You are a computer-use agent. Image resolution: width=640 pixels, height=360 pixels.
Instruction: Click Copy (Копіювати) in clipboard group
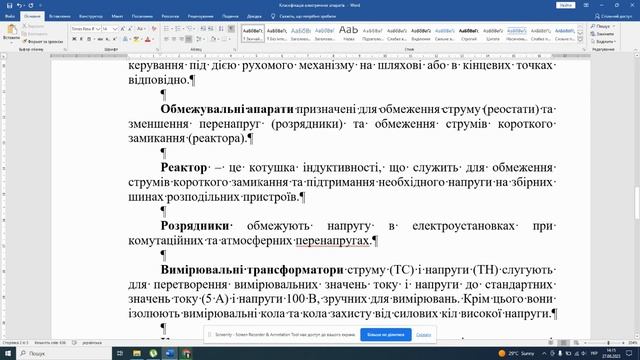[35, 34]
